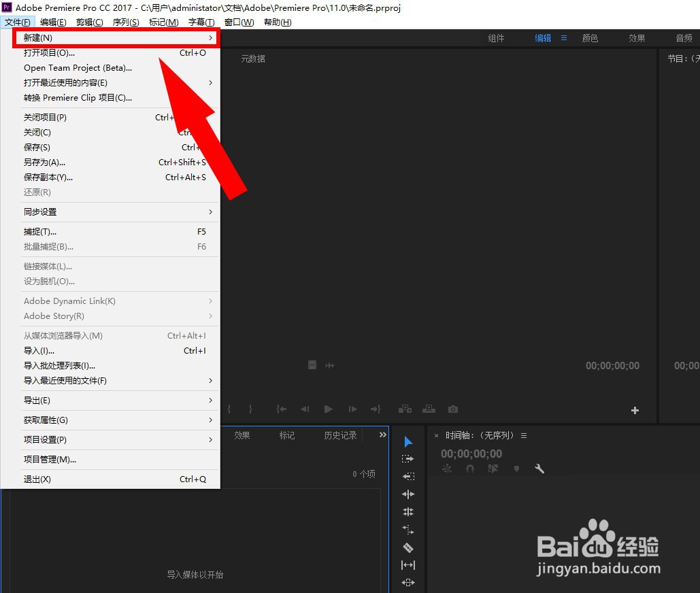Click Go to In point icon
This screenshot has width=700, height=593.
(281, 409)
